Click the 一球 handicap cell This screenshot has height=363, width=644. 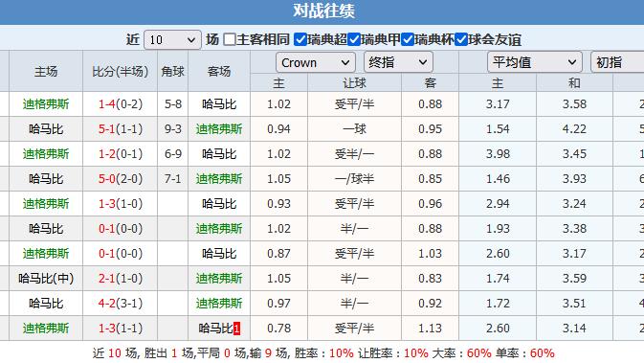click(x=354, y=129)
